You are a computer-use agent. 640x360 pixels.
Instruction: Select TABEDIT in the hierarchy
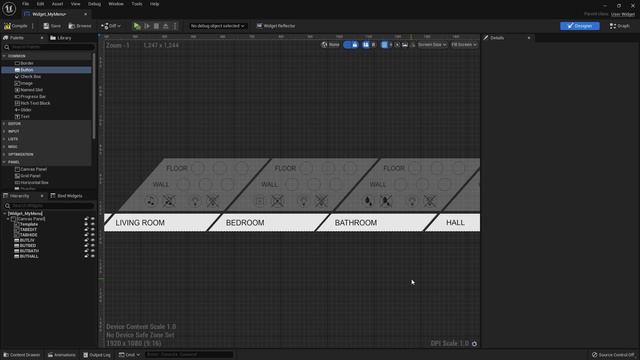point(29,230)
